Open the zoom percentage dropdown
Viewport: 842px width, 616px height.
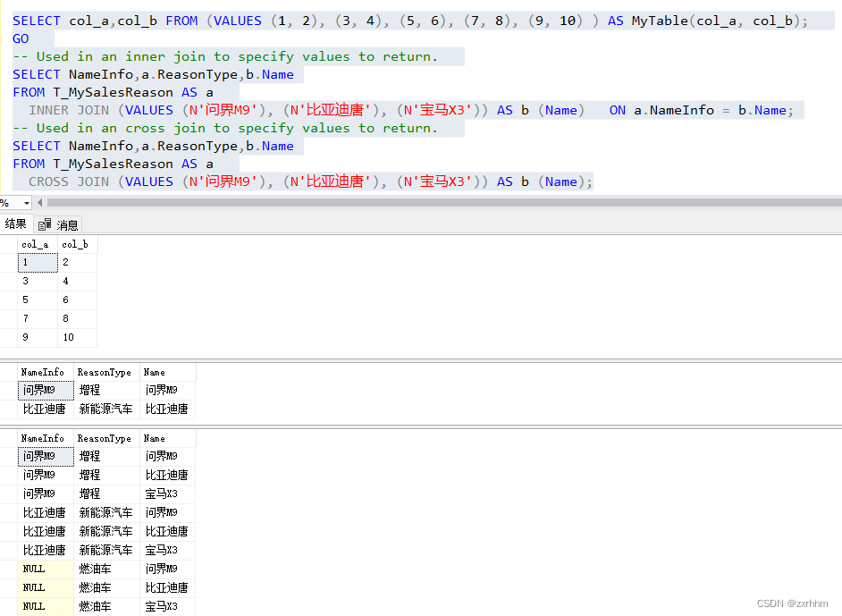pos(26,203)
